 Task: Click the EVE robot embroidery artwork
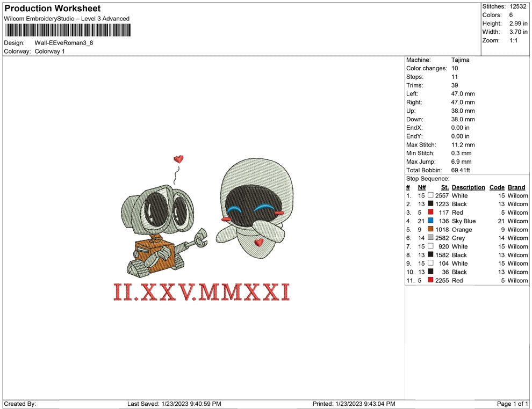click(x=255, y=208)
